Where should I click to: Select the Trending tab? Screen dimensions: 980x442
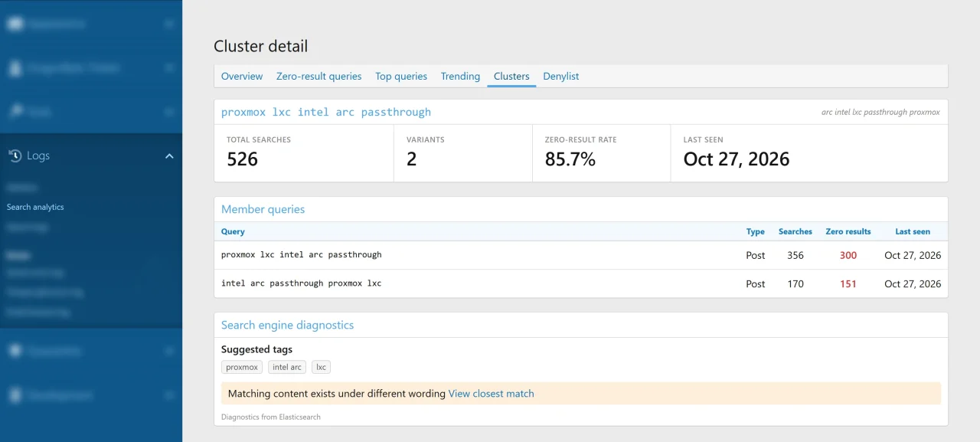click(x=460, y=76)
